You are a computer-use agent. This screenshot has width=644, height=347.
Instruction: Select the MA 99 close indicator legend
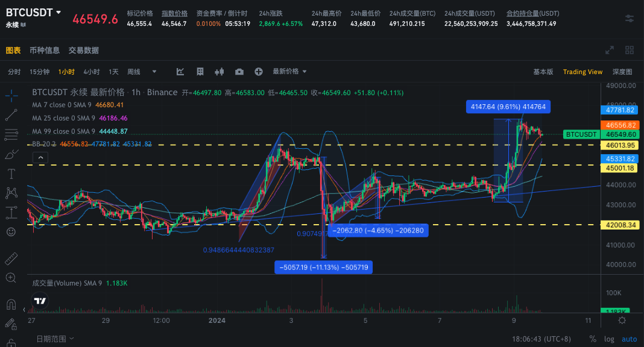coord(80,131)
